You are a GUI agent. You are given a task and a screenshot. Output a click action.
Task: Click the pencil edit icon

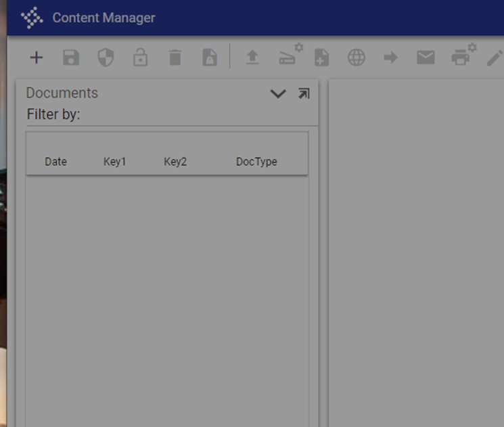[495, 58]
